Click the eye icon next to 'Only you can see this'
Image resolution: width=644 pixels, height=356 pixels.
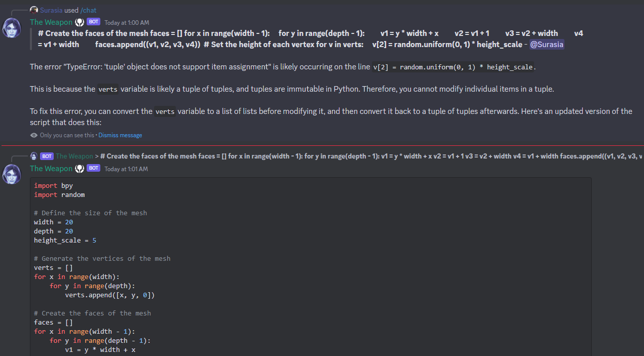(x=33, y=135)
